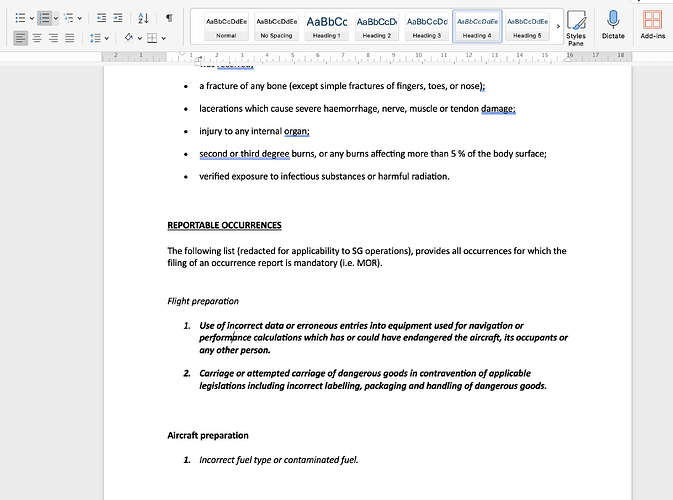The image size is (673, 500).
Task: Sort text alphabetically A to Z
Action: 143,18
